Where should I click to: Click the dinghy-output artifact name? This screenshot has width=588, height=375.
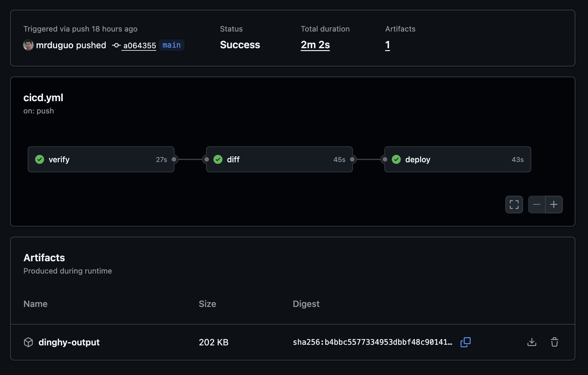point(69,342)
